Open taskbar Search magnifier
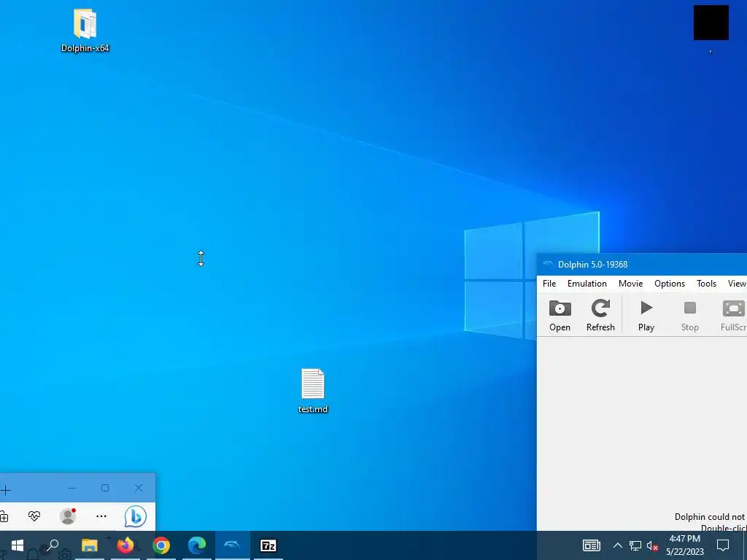Image resolution: width=747 pixels, height=560 pixels. (52, 545)
